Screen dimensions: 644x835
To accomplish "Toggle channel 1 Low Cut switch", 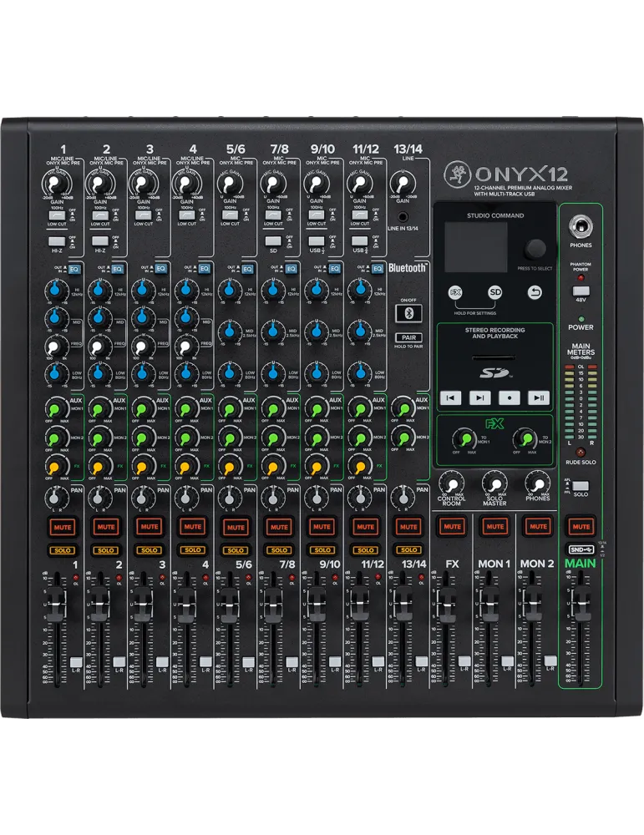I will 57,215.
